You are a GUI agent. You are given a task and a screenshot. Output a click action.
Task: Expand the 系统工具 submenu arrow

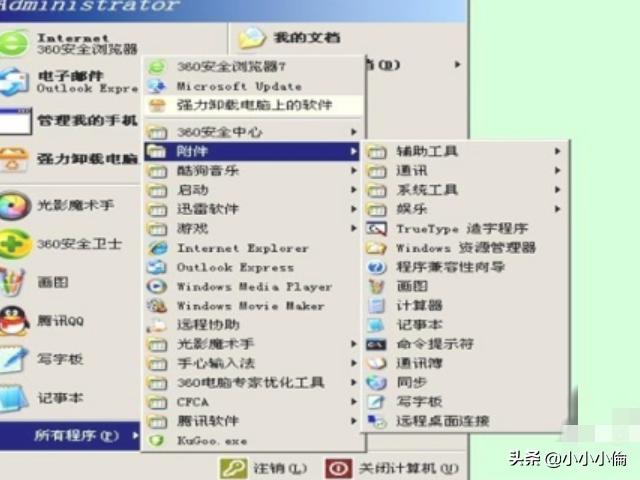[x=557, y=190]
